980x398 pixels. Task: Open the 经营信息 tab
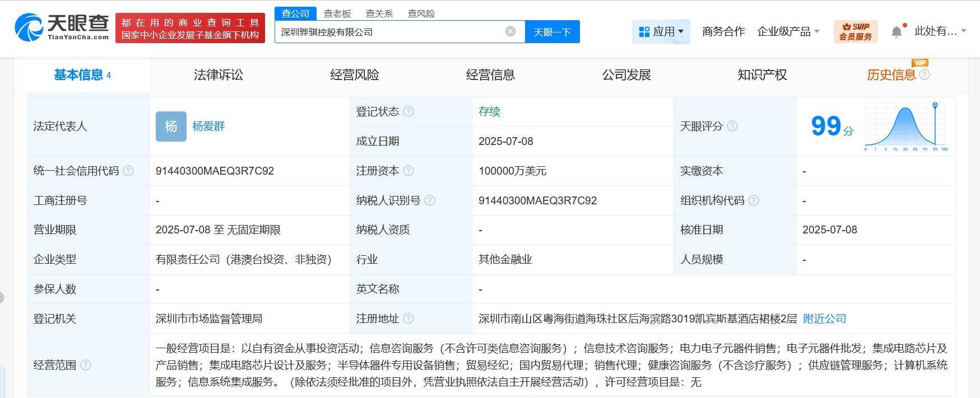click(x=491, y=74)
